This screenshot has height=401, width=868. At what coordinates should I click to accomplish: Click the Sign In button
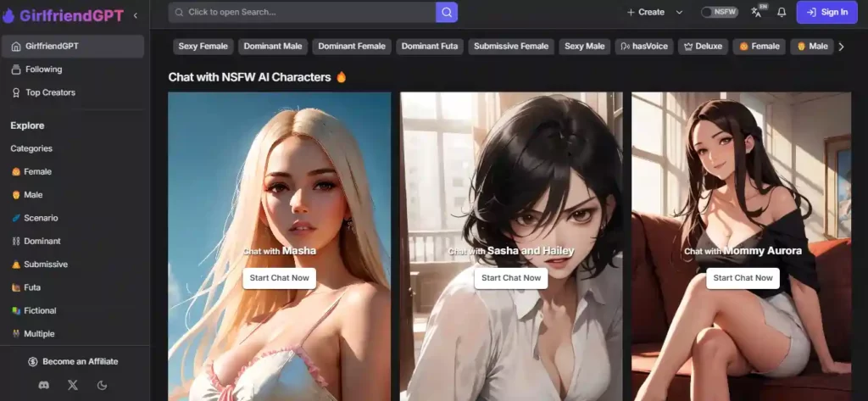(826, 12)
